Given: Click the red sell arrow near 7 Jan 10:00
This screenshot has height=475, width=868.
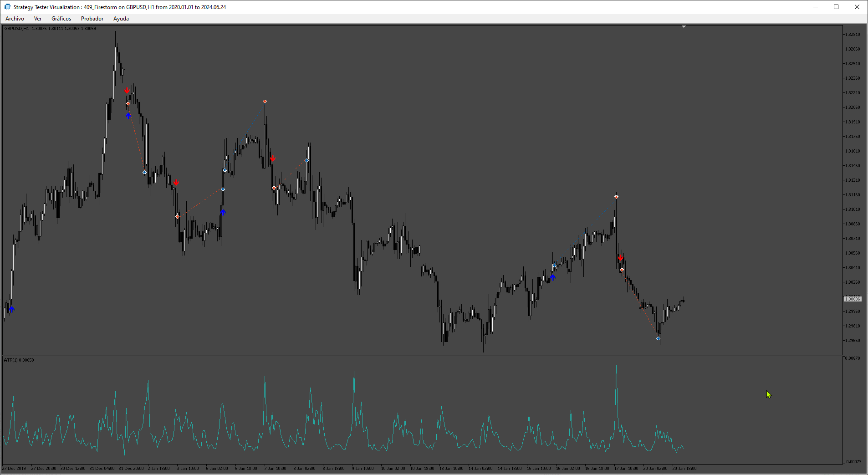Looking at the screenshot, I should coord(273,158).
